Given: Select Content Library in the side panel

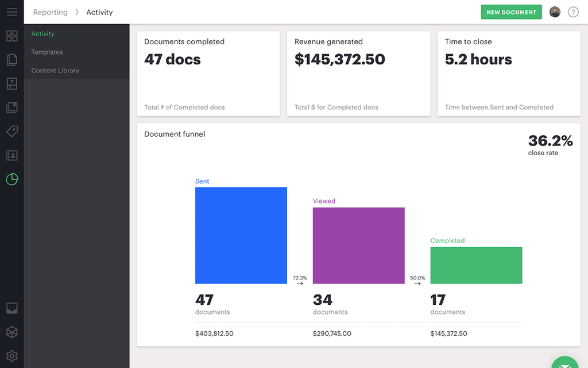Looking at the screenshot, I should click(55, 71).
